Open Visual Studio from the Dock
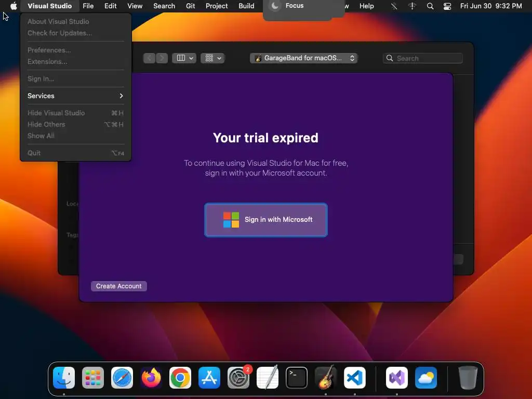The image size is (532, 399). 396,378
